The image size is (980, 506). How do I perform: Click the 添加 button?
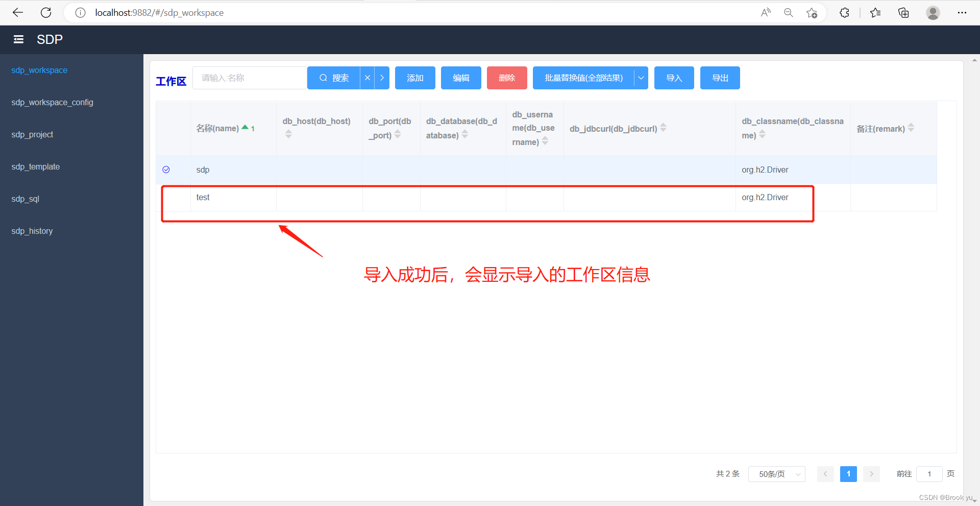(414, 78)
